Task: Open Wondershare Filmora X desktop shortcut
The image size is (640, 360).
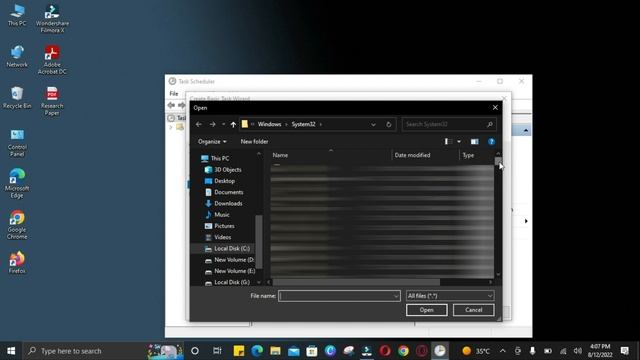Action: point(52,19)
